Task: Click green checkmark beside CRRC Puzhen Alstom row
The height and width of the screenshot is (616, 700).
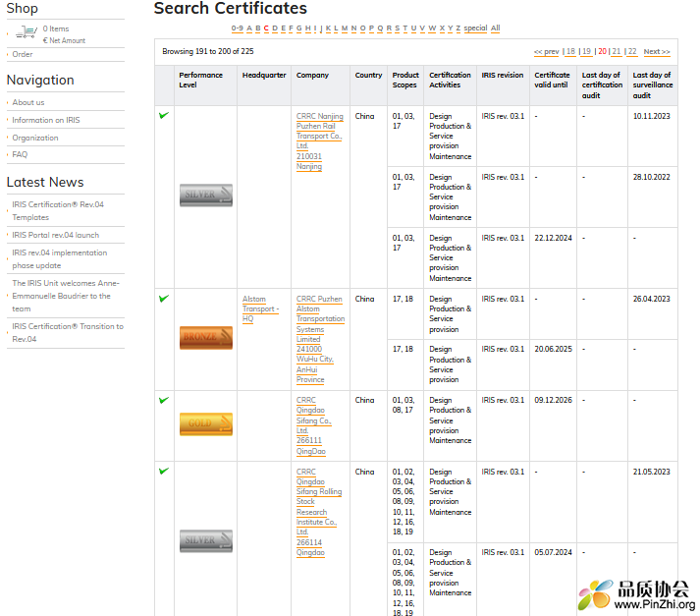Action: pos(164,299)
